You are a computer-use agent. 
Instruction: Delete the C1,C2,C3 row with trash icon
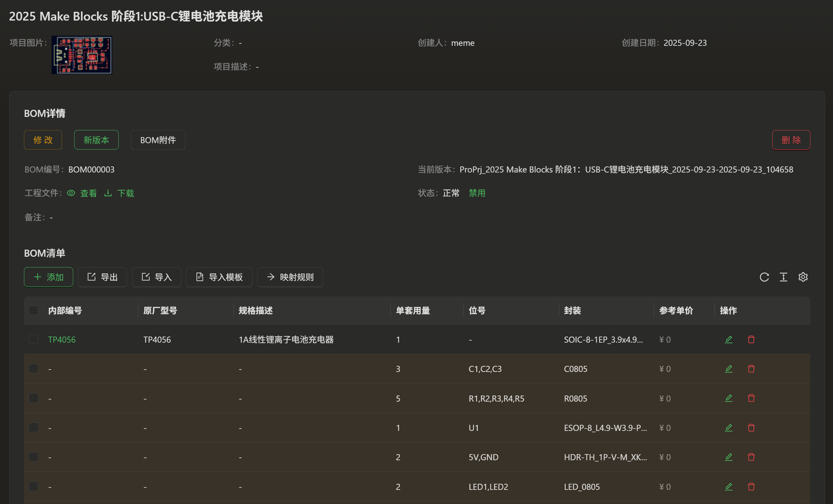click(x=751, y=369)
